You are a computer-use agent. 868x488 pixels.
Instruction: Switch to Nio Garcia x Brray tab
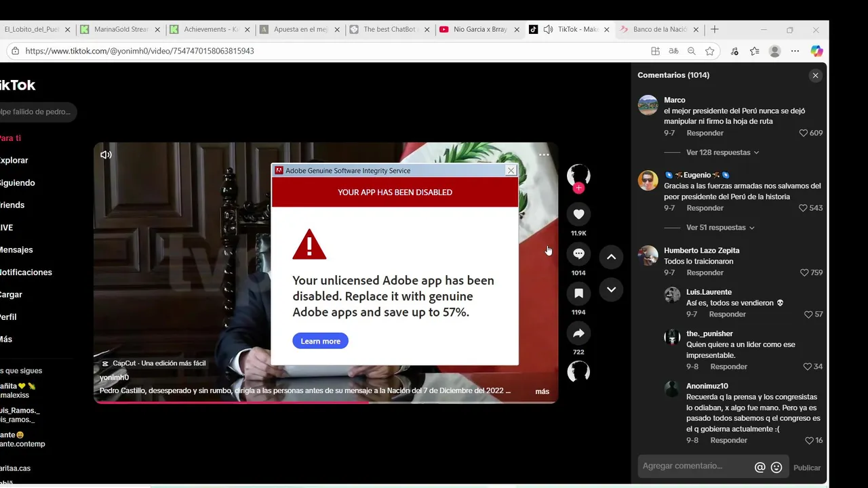pos(479,29)
